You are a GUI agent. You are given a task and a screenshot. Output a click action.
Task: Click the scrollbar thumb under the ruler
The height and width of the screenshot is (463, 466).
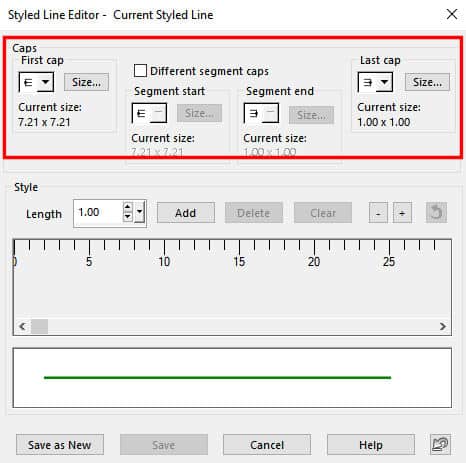pos(39,326)
